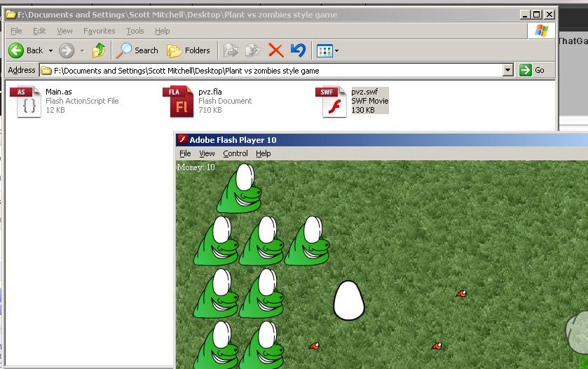This screenshot has width=588, height=369.
Task: Click the greyed Forward arrow button
Action: click(x=67, y=50)
